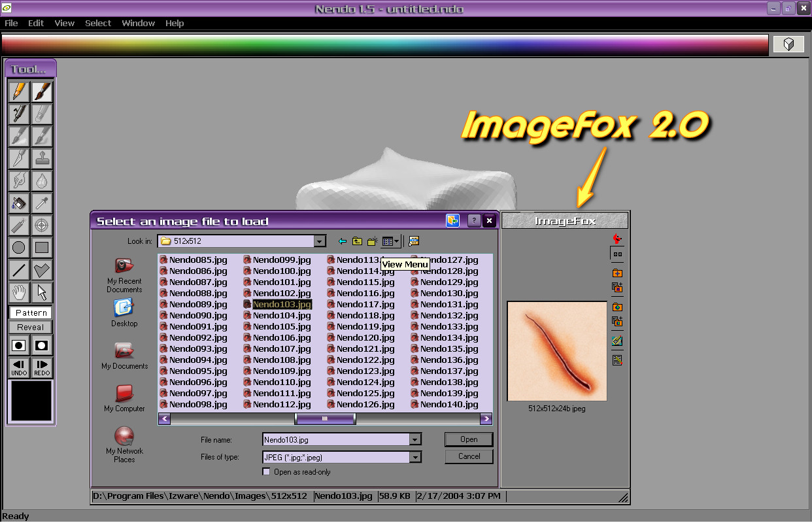Image resolution: width=812 pixels, height=523 pixels.
Task: Go back using the green arrow icon
Action: click(x=343, y=241)
